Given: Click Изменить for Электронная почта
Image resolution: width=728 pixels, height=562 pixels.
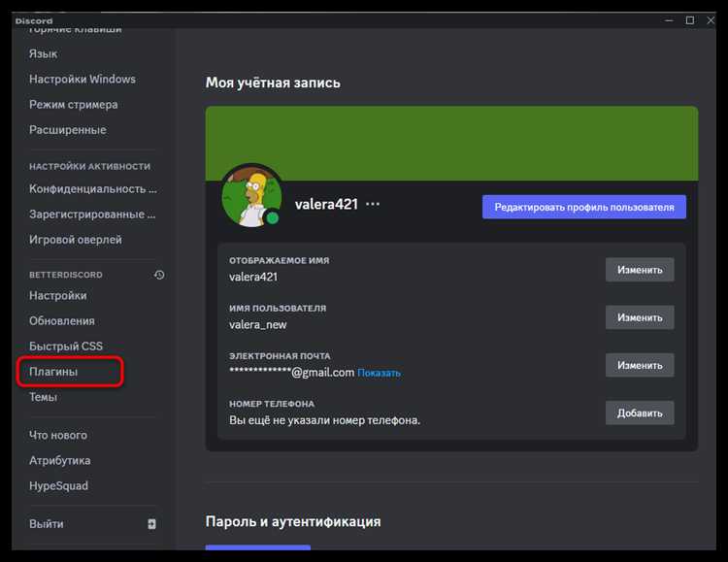Looking at the screenshot, I should pos(640,366).
